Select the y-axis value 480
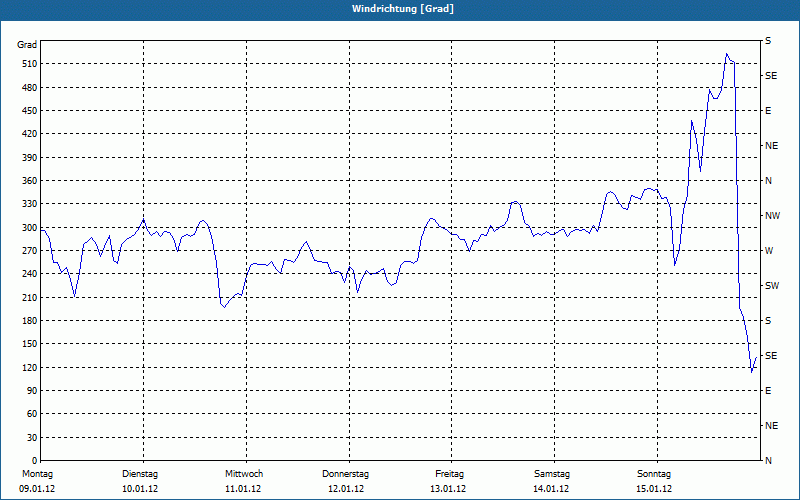This screenshot has height=500, width=800. pos(30,87)
